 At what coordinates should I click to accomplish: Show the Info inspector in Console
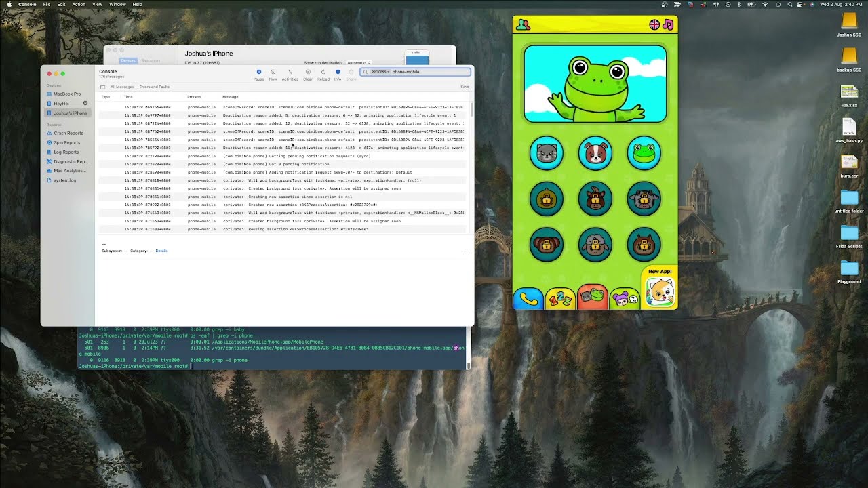click(x=338, y=75)
